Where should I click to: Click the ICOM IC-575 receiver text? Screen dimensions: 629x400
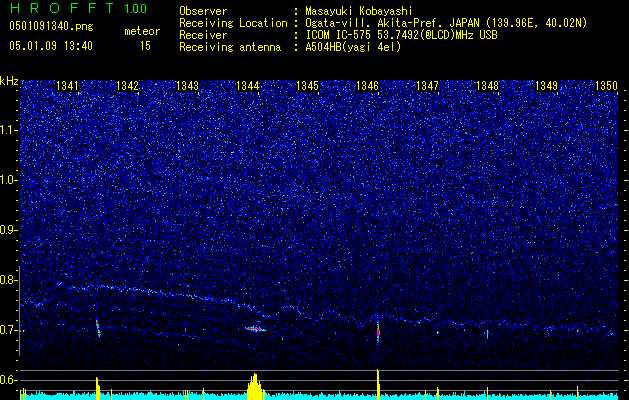tap(401, 35)
